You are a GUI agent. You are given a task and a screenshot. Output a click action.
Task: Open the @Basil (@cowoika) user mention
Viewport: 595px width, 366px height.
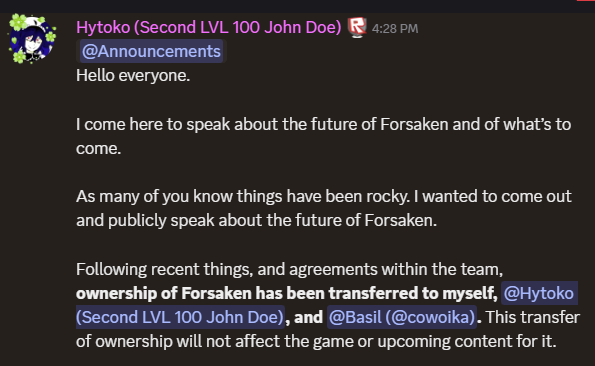(402, 317)
